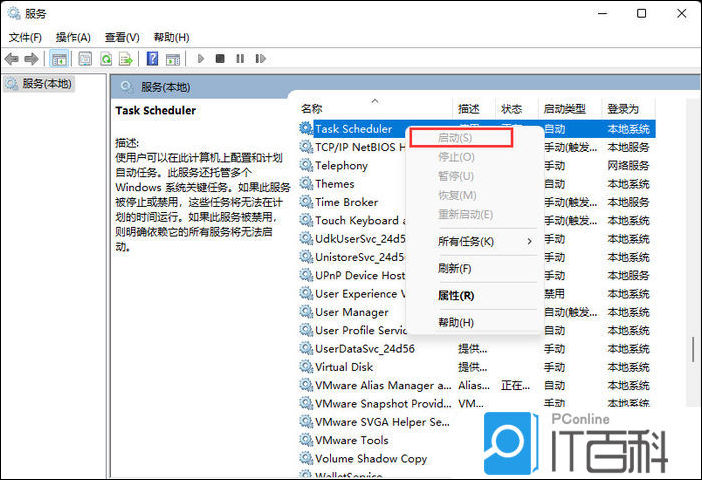Open the 文件(F) menu

click(26, 37)
